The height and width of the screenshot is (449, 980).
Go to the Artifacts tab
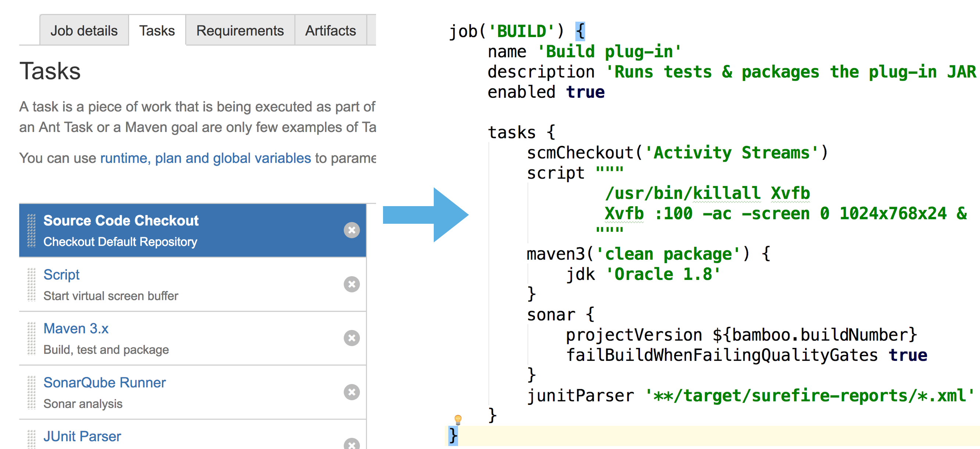[x=330, y=30]
